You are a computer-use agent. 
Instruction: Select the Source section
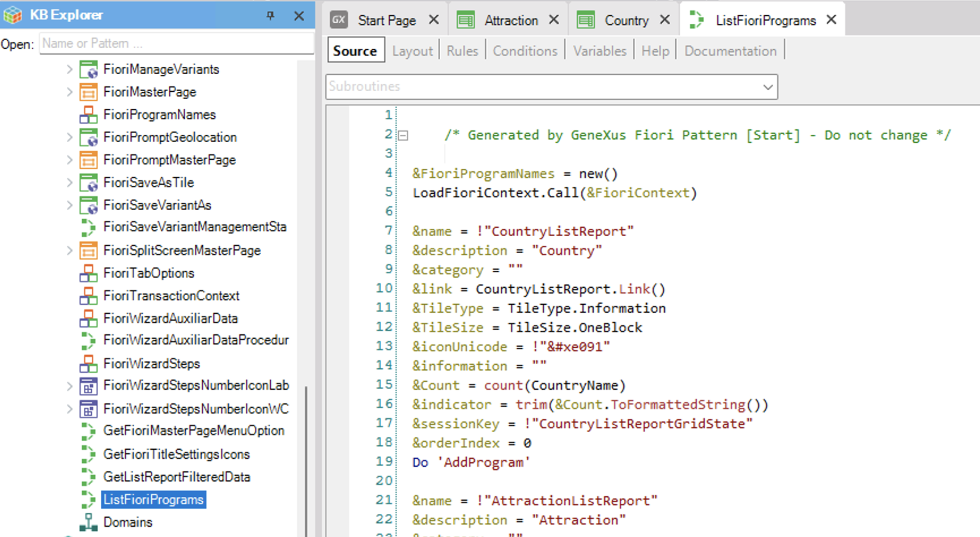pos(356,50)
